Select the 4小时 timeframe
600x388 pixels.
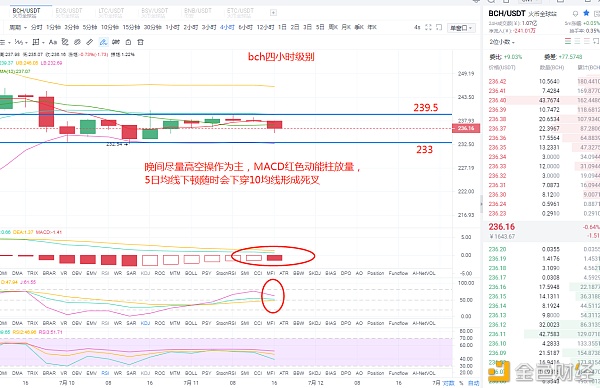tap(227, 28)
